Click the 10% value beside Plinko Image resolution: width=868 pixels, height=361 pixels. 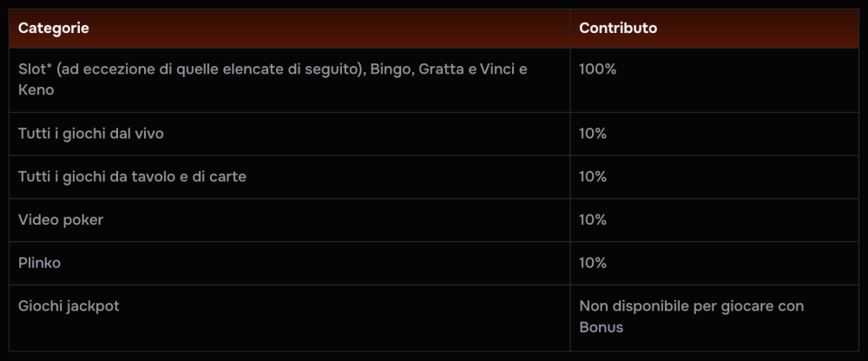(593, 263)
